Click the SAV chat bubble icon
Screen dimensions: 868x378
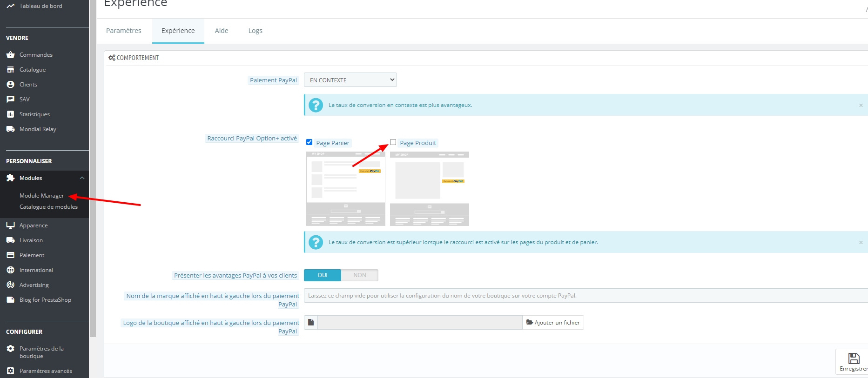pyautogui.click(x=10, y=99)
